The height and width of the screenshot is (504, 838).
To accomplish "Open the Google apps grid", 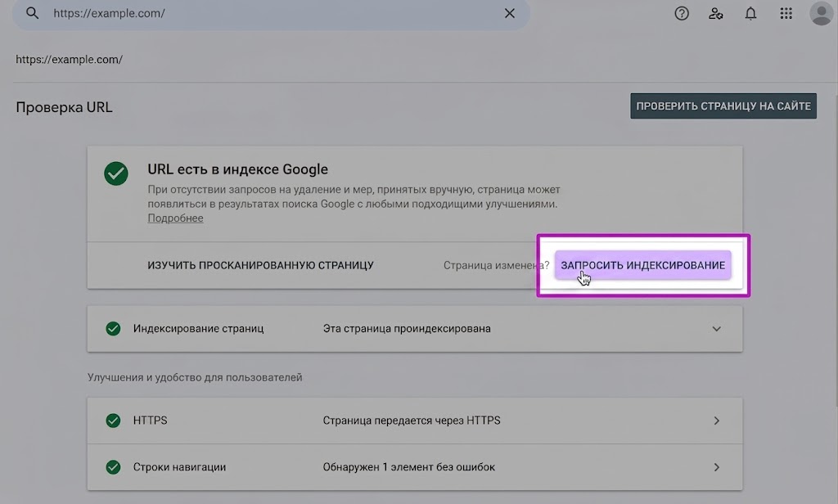I will [786, 13].
